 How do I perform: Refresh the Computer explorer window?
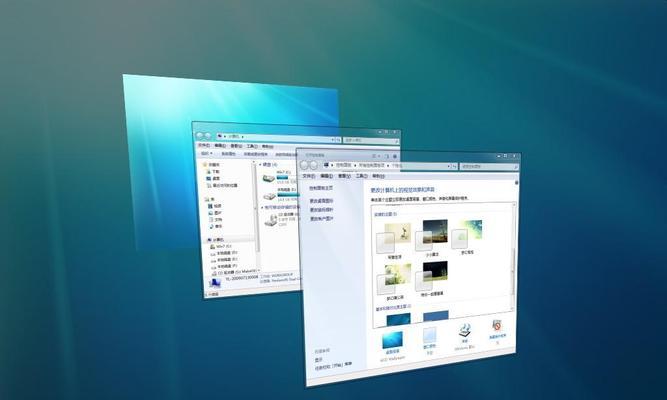tap(338, 140)
